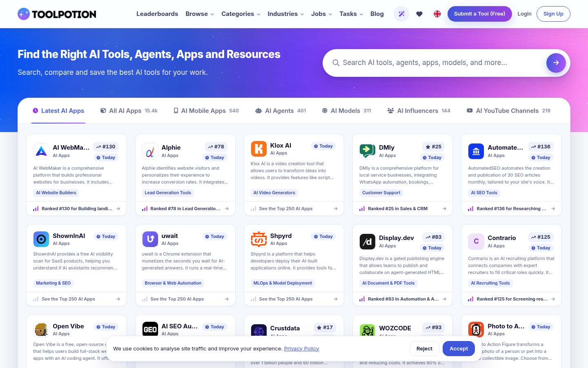Open the magic wand icon button
The image size is (588, 368).
click(401, 14)
